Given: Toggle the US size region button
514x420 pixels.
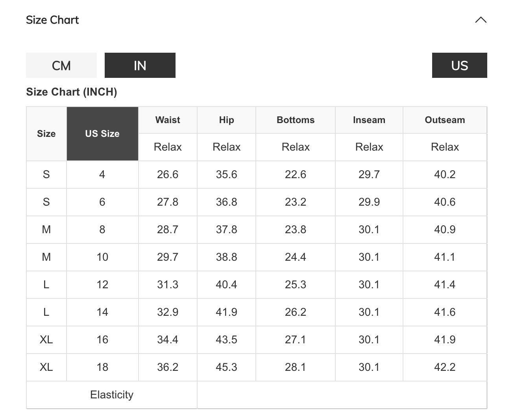Looking at the screenshot, I should pyautogui.click(x=459, y=65).
